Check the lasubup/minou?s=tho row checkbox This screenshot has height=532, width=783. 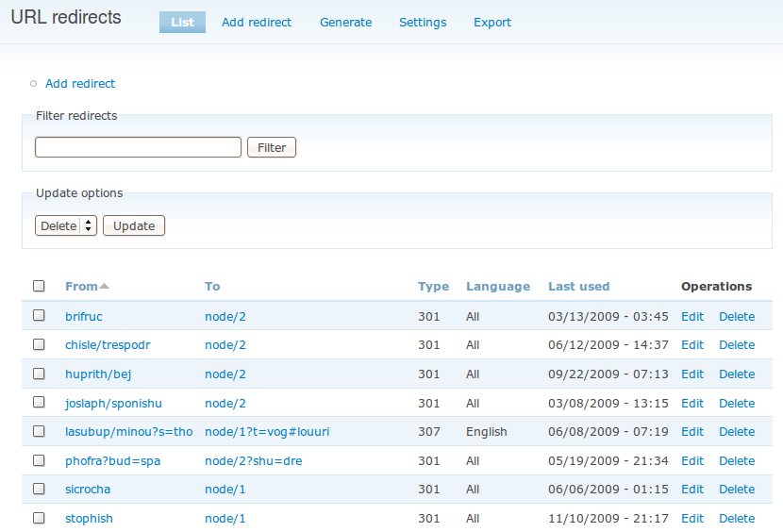pos(39,431)
